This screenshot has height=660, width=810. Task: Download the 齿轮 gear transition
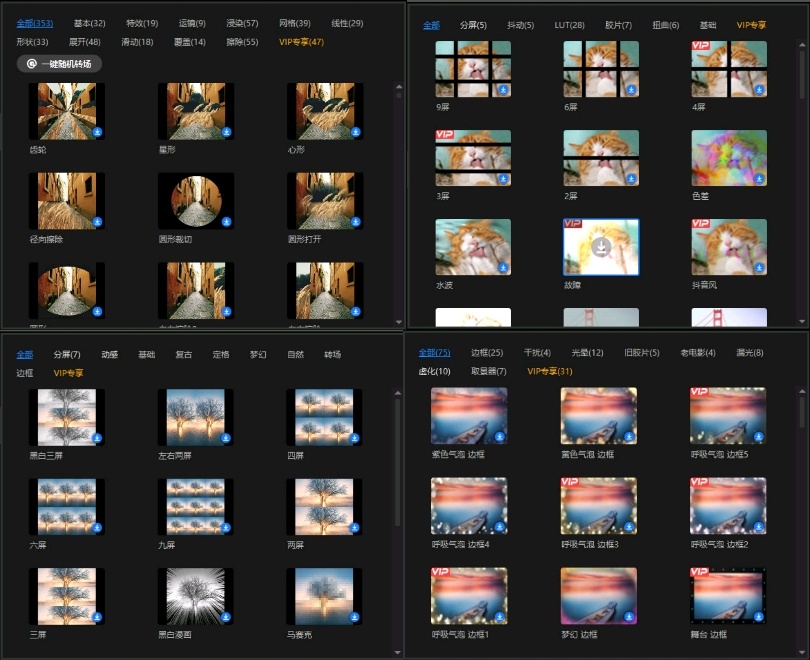coord(99,131)
